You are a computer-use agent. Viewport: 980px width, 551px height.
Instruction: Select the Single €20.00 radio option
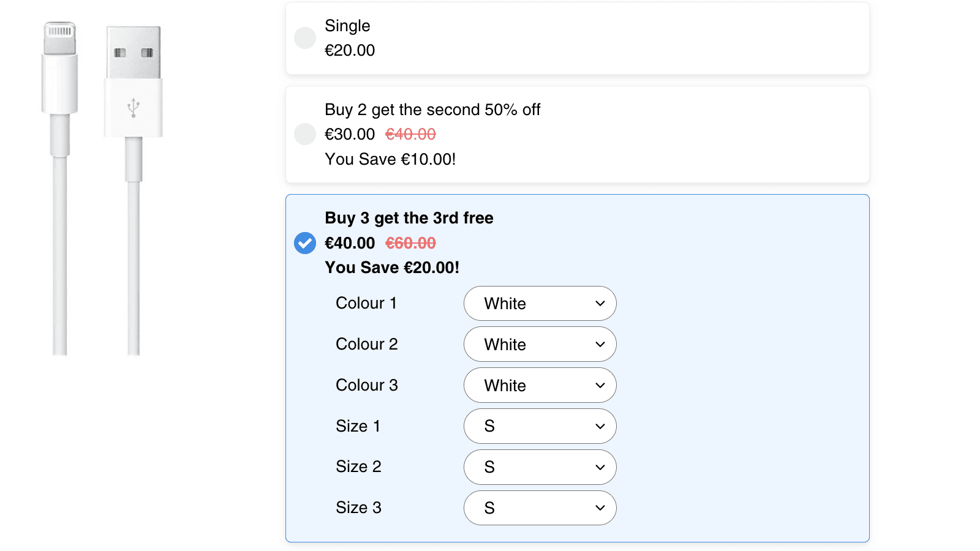click(x=305, y=38)
